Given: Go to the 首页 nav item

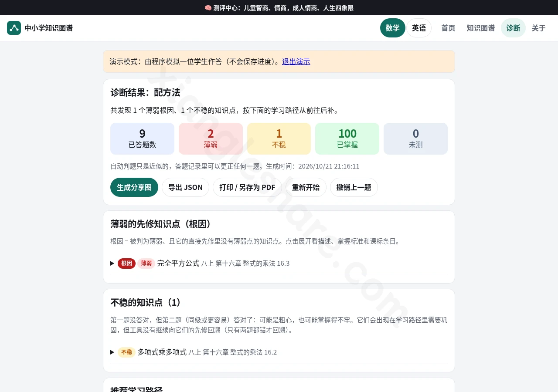Looking at the screenshot, I should (x=448, y=28).
